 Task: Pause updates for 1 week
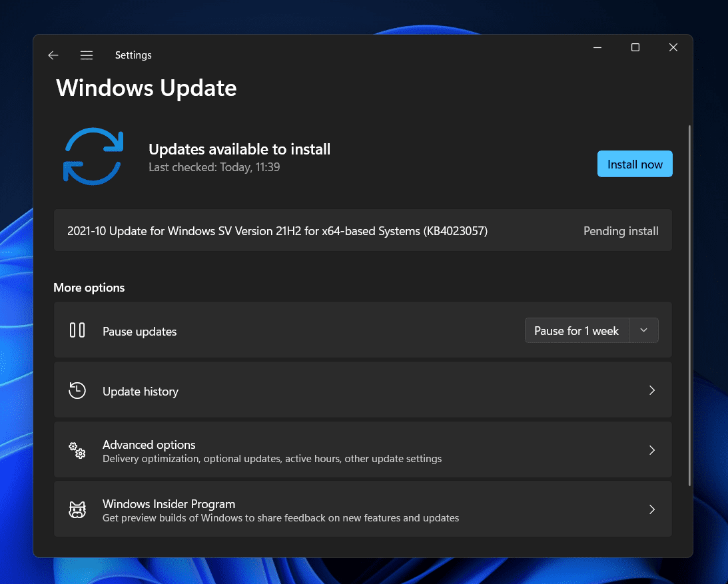pyautogui.click(x=577, y=330)
